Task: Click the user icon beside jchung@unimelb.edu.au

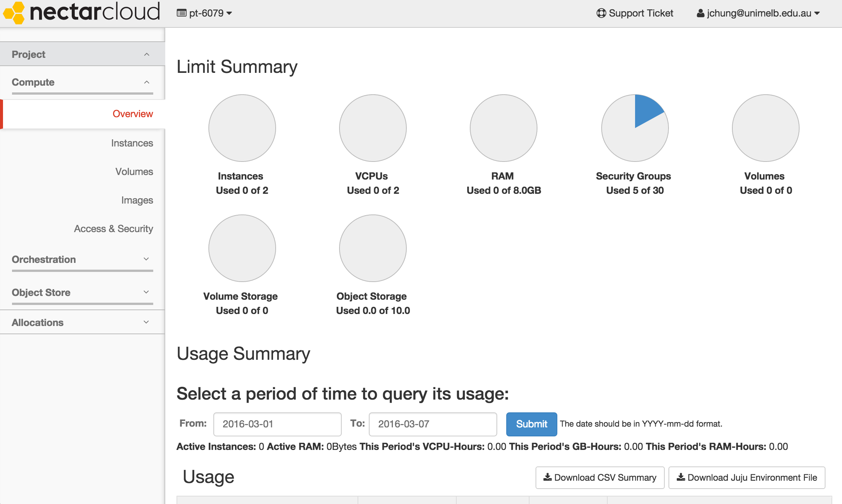Action: tap(700, 14)
